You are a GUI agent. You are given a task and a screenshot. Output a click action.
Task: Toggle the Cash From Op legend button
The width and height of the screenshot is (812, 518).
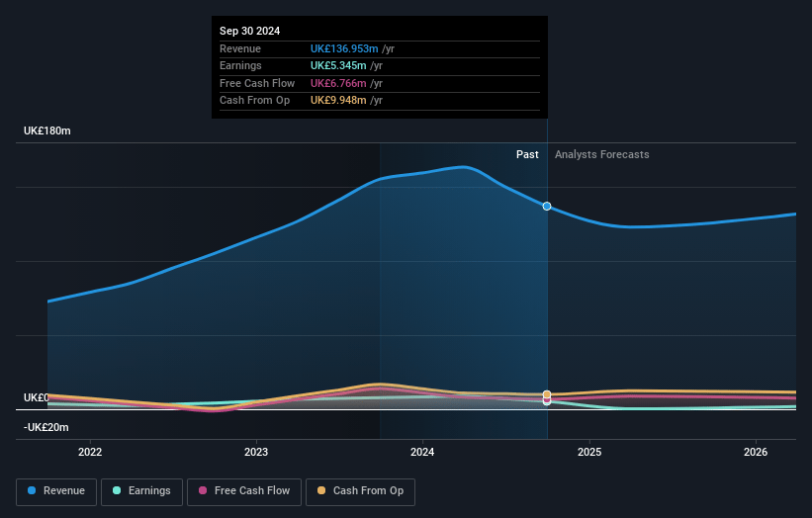[360, 491]
